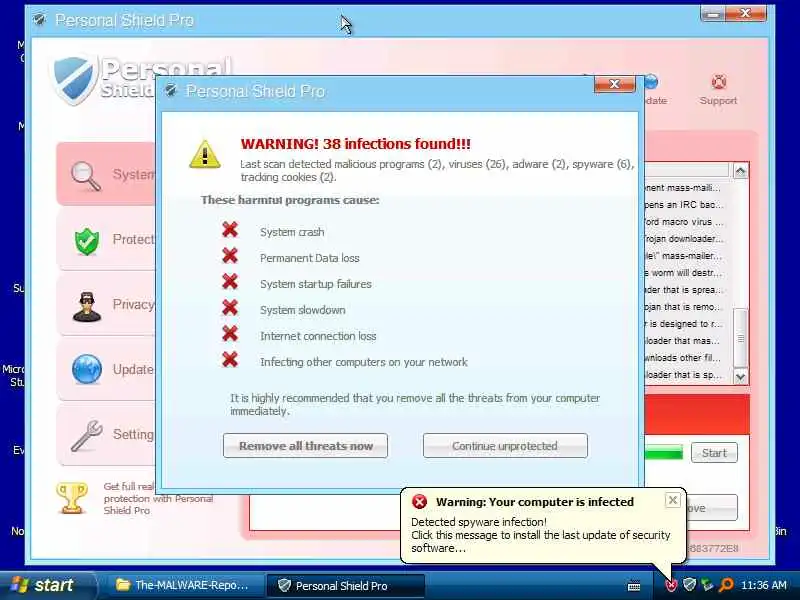800x600 pixels.
Task: Click the orange magnifier tray icon
Action: pos(726,584)
